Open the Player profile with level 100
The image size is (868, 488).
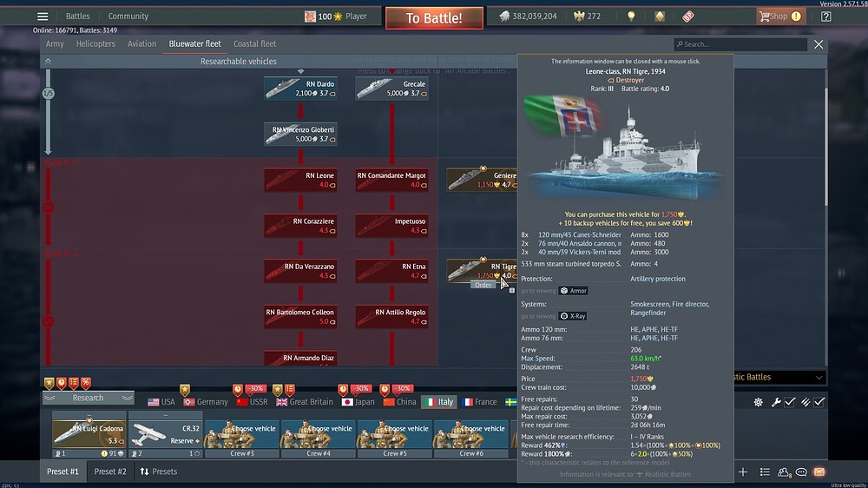coord(335,16)
